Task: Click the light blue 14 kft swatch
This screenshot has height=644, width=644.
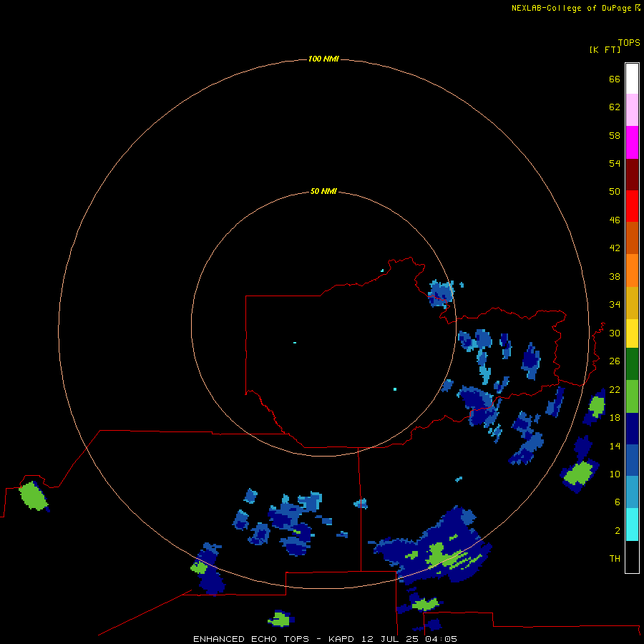Action: click(x=632, y=492)
